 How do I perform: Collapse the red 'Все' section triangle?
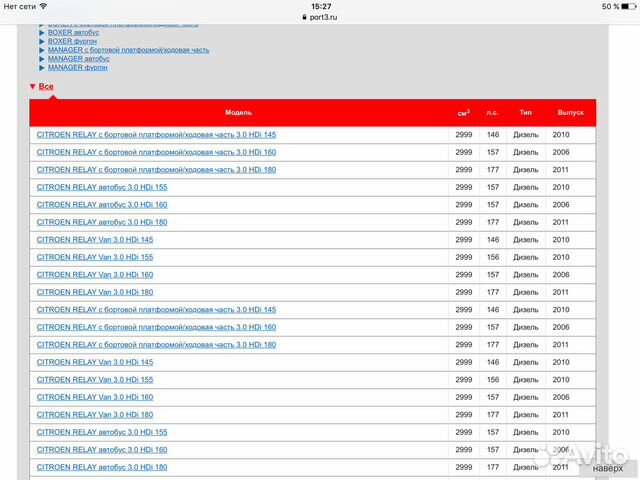pyautogui.click(x=33, y=87)
